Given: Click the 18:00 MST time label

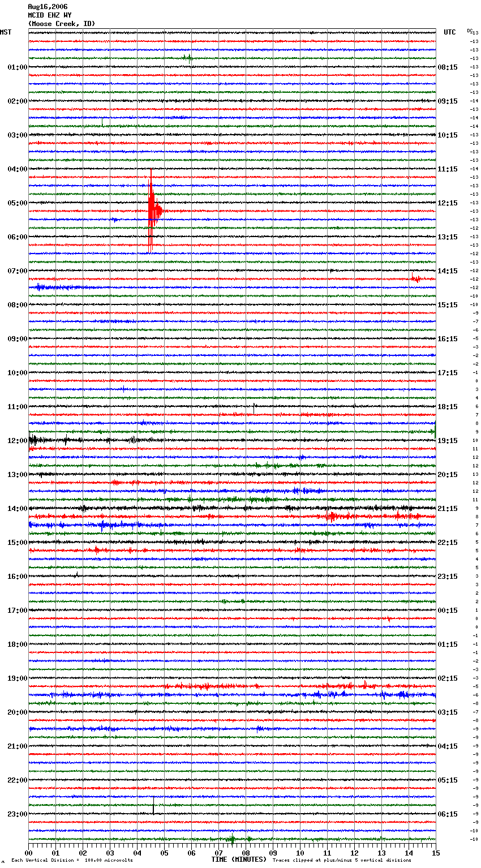Looking at the screenshot, I should click(18, 644).
